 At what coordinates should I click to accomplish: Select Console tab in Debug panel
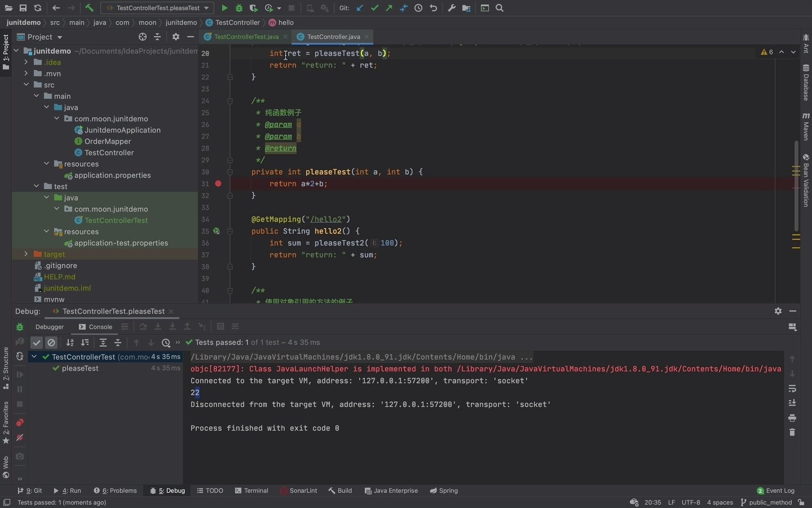pyautogui.click(x=95, y=327)
